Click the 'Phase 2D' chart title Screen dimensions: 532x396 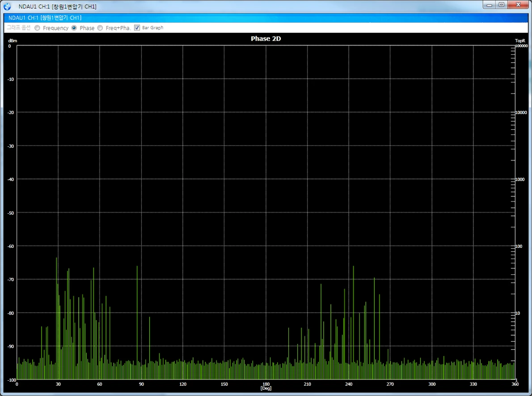pos(266,39)
